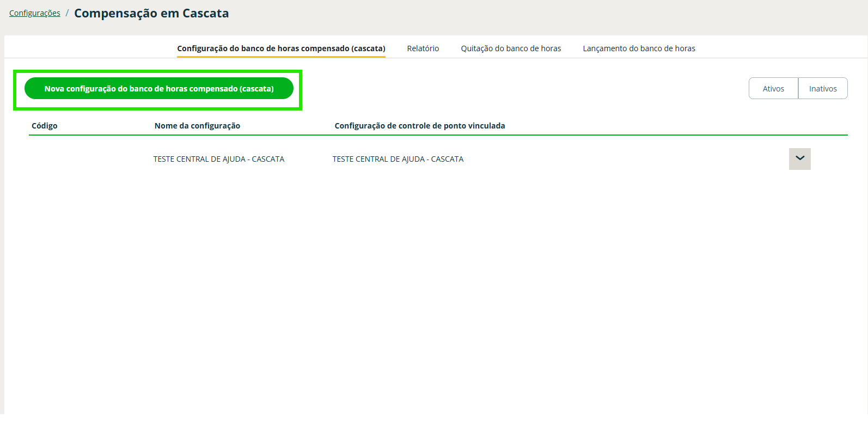Viewport: 868px width, 422px height.
Task: Switch the list filter to Inativos
Action: tap(822, 88)
